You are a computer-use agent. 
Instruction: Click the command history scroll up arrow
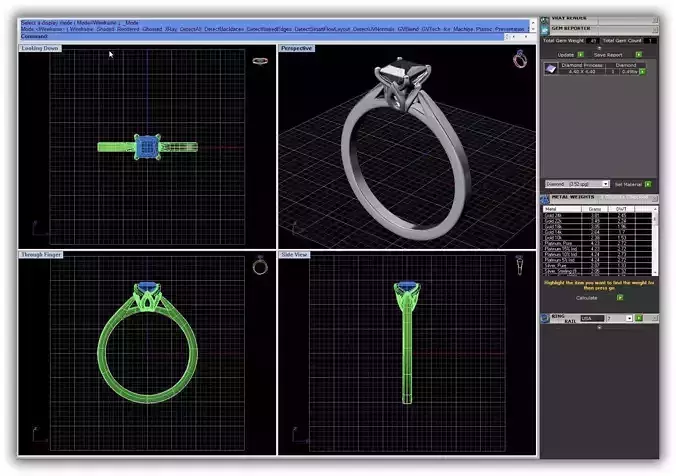coord(533,22)
